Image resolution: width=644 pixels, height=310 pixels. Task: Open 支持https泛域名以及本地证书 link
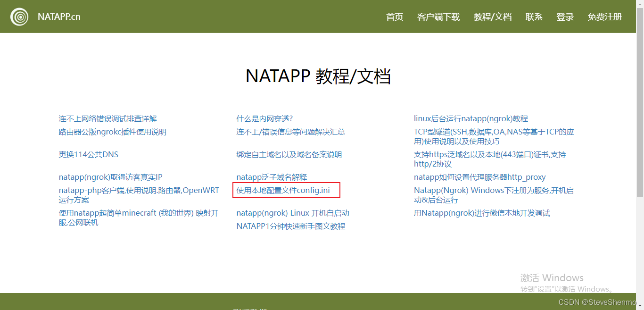[x=490, y=159]
